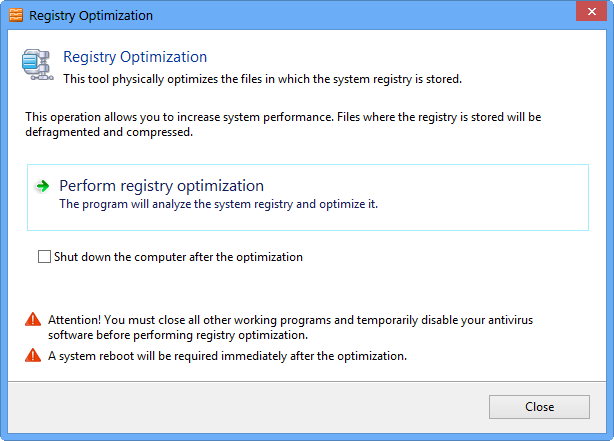Start Perform registry optimization

[x=161, y=186]
